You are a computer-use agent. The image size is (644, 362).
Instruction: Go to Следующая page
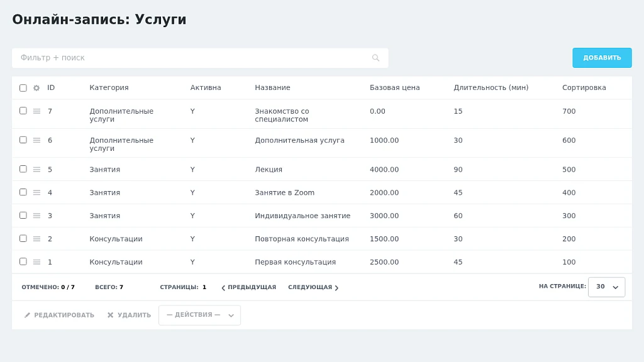(x=313, y=287)
